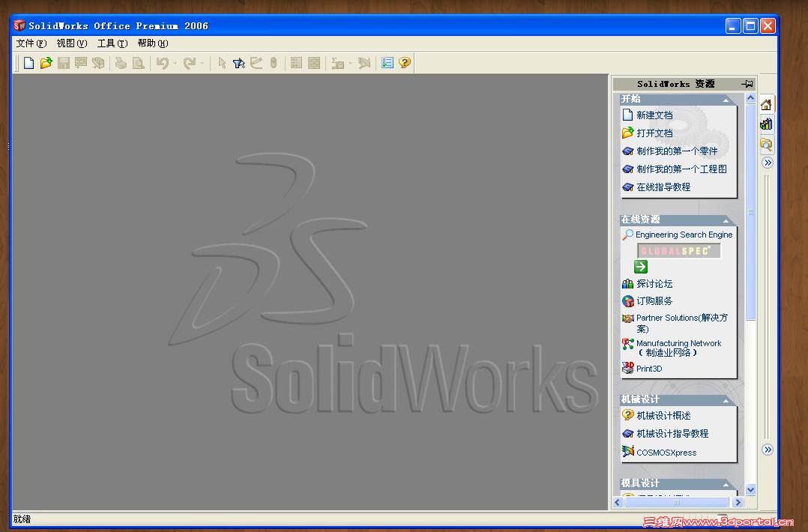The image size is (808, 532).
Task: Click the 订购服务 link
Action: point(654,301)
